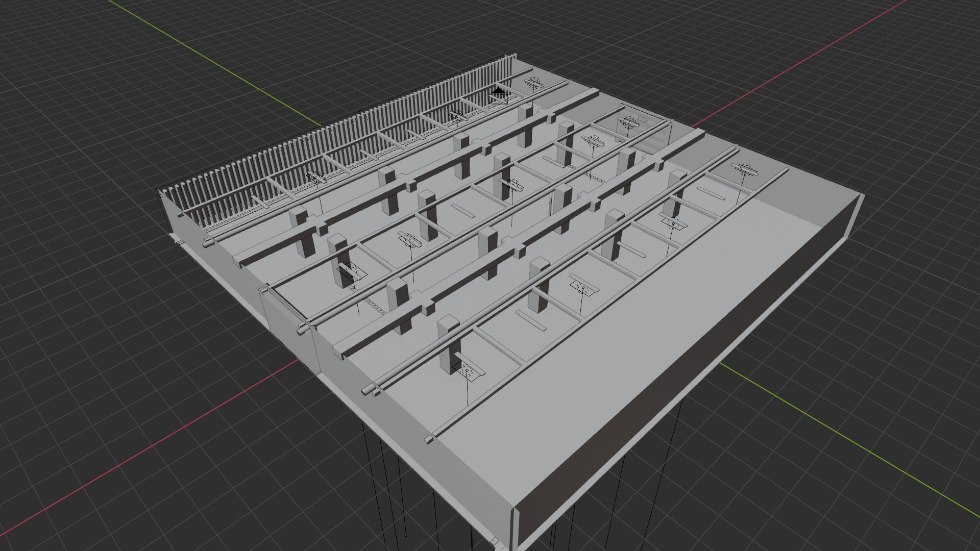980x551 pixels.
Task: Select the slatted railing along the back wall
Action: pyautogui.click(x=337, y=140)
